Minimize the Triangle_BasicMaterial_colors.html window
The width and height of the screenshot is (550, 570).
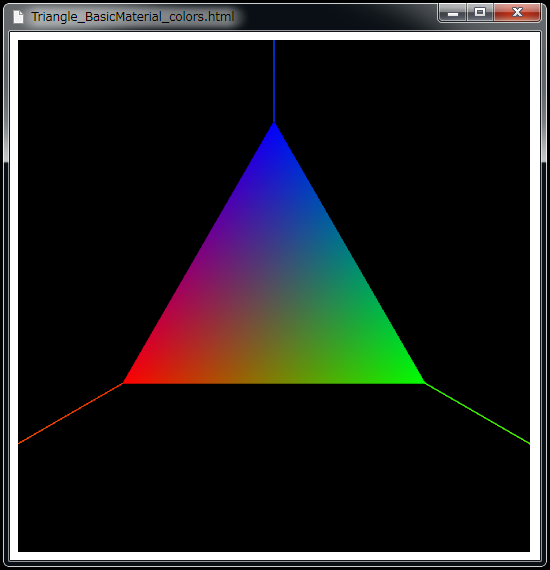pyautogui.click(x=453, y=13)
